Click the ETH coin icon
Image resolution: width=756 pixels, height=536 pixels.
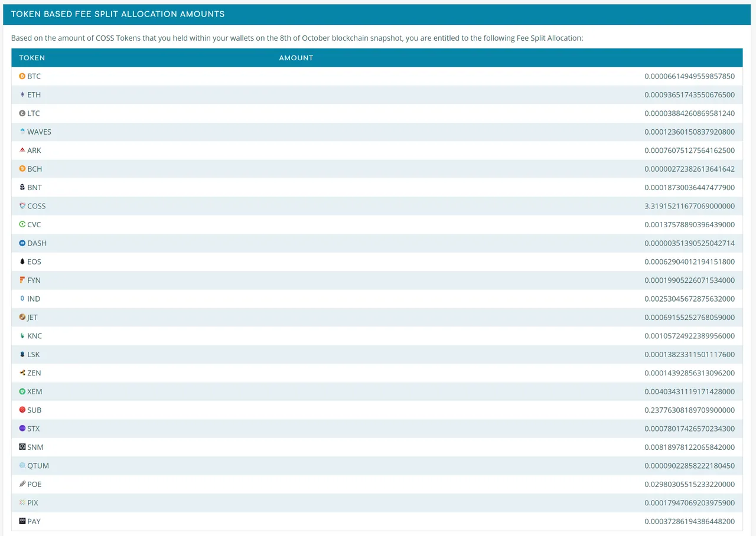(22, 94)
